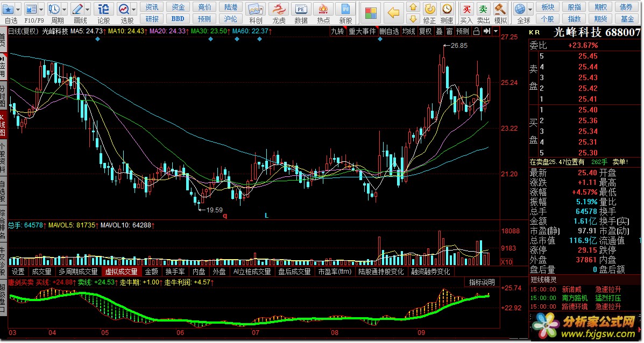The height and width of the screenshot is (343, 644).
Task: Open the 全球 globe markets icon
Action: click(520, 9)
